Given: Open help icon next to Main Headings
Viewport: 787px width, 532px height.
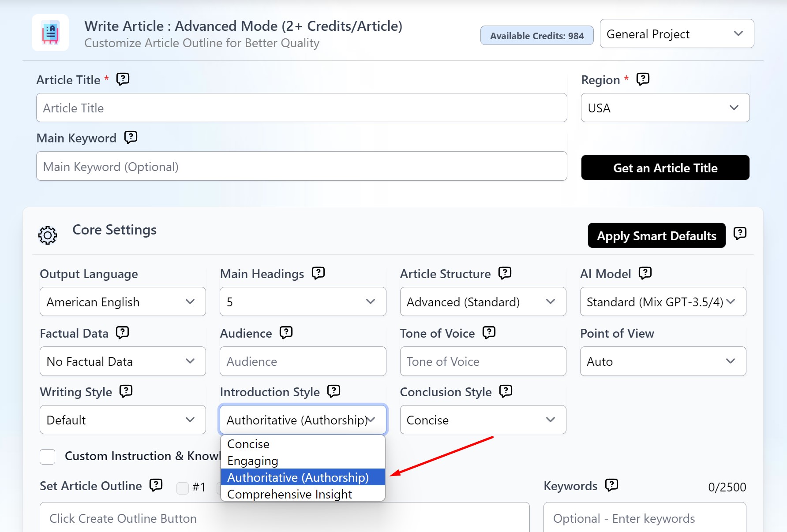Looking at the screenshot, I should 318,273.
